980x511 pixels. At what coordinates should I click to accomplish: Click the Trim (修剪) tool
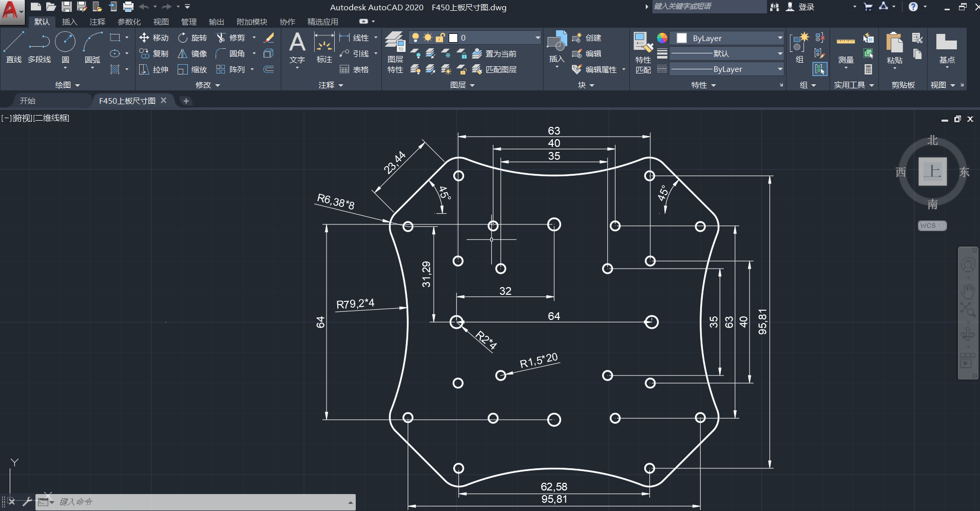[230, 37]
